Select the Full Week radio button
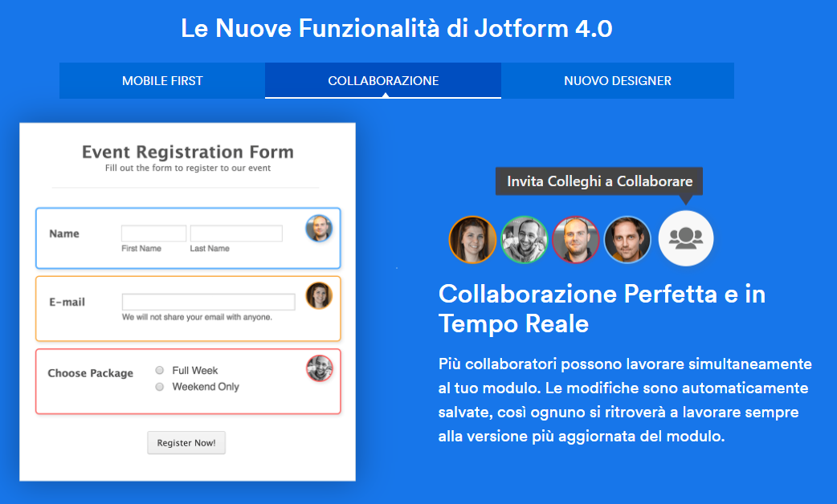The image size is (837, 504). pyautogui.click(x=160, y=370)
